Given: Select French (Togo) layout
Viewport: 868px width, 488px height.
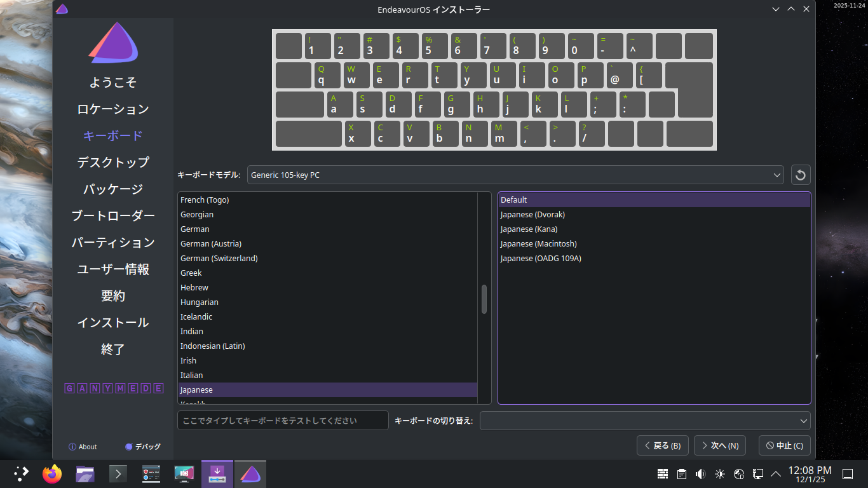Looking at the screenshot, I should pos(327,200).
